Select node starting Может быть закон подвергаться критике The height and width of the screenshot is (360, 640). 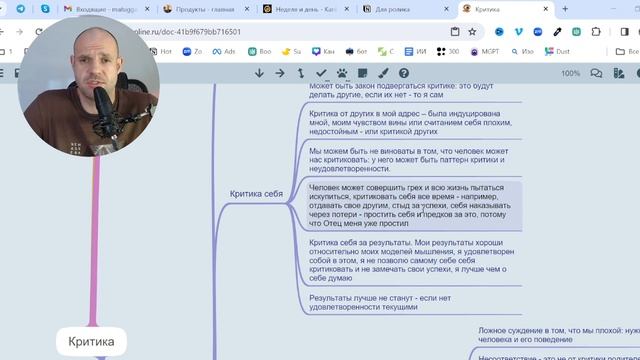[x=401, y=90]
